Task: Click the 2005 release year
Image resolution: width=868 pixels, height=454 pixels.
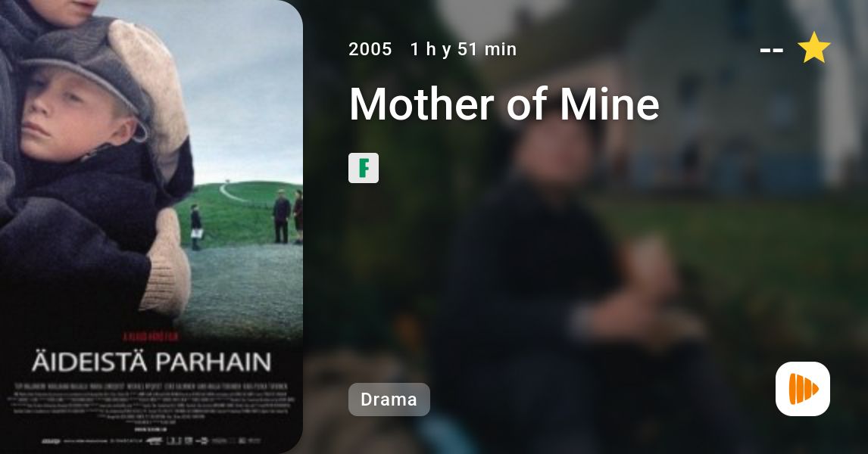Action: point(370,49)
